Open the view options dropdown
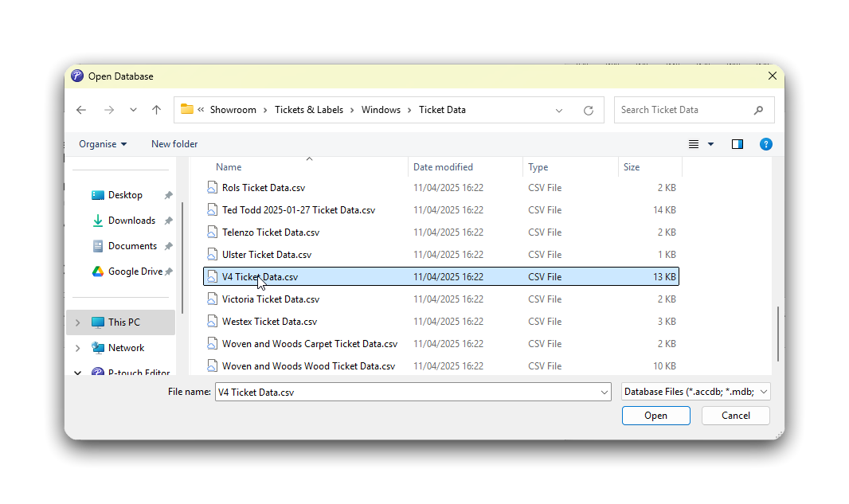This screenshot has width=849, height=504. [710, 144]
